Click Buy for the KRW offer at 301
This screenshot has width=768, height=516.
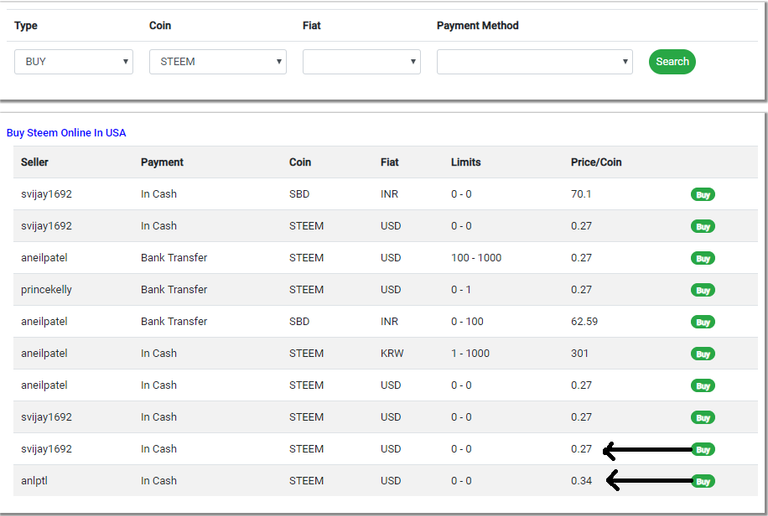pos(703,354)
